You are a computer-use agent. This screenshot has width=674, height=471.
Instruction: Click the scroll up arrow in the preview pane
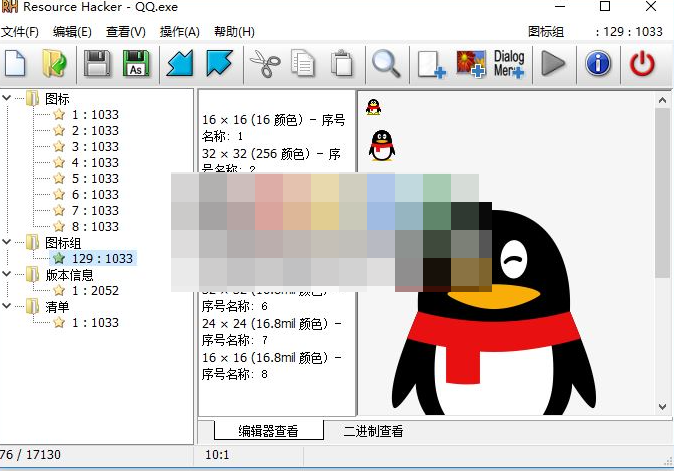click(x=662, y=101)
